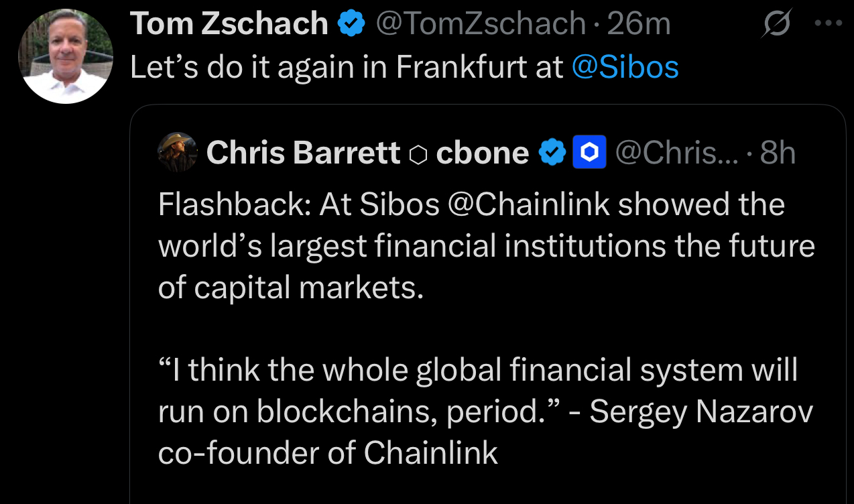
Task: Click the hexagon icon beside Chris Barrett
Action: point(418,155)
